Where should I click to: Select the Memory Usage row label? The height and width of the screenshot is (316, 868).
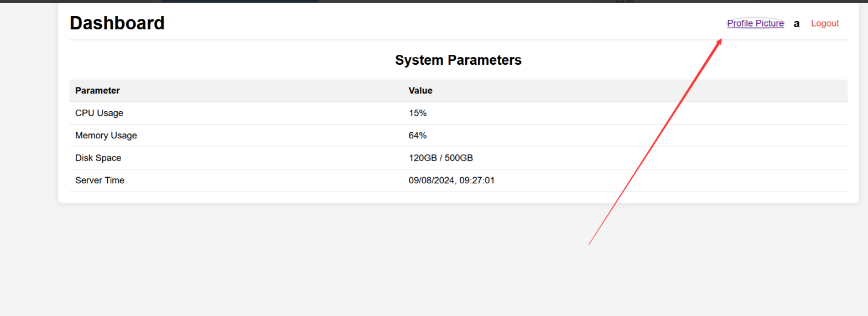coord(106,136)
